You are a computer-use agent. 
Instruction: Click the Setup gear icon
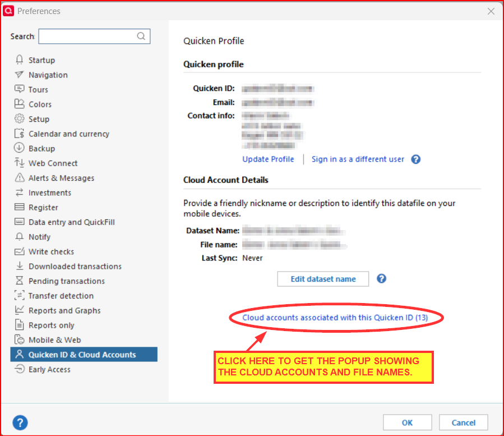coord(19,119)
